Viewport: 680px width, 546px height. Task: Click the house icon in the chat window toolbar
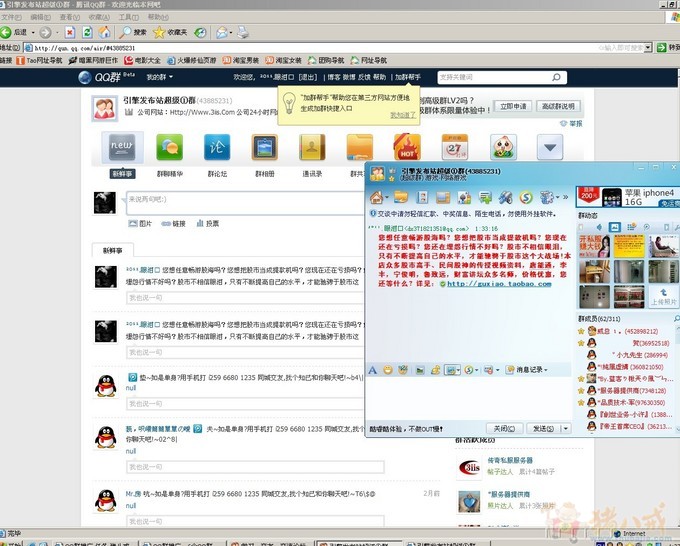point(376,198)
